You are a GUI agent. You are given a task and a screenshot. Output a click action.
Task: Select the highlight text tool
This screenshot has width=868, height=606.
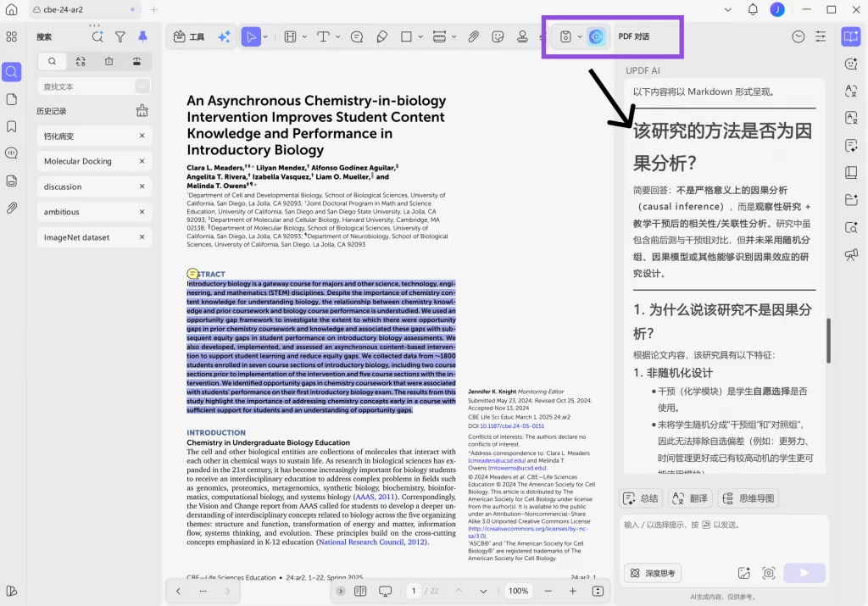click(x=290, y=37)
